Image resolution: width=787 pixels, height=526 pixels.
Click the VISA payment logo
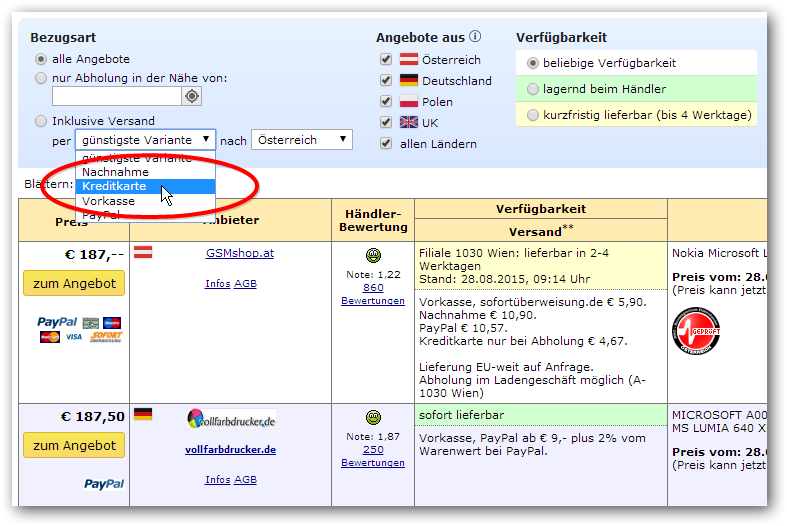click(x=74, y=337)
